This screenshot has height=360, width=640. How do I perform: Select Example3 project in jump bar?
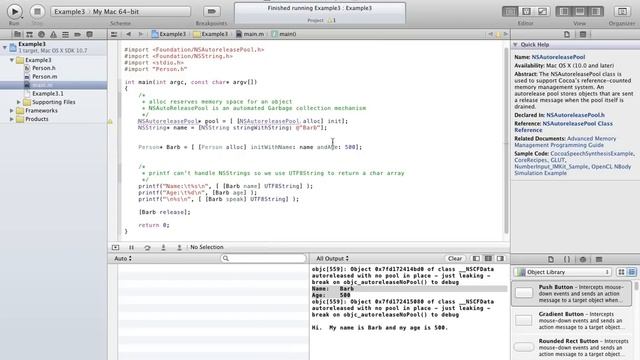tap(169, 34)
